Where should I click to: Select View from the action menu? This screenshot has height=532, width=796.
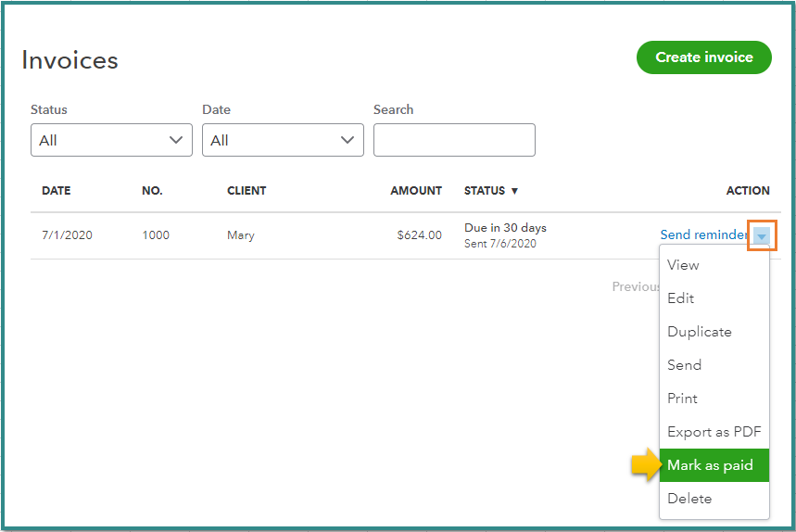684,265
